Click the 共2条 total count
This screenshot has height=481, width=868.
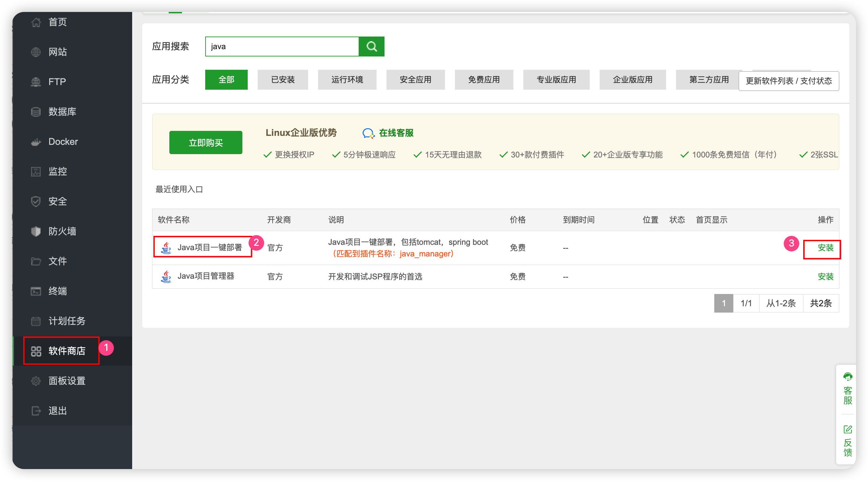[x=821, y=304]
